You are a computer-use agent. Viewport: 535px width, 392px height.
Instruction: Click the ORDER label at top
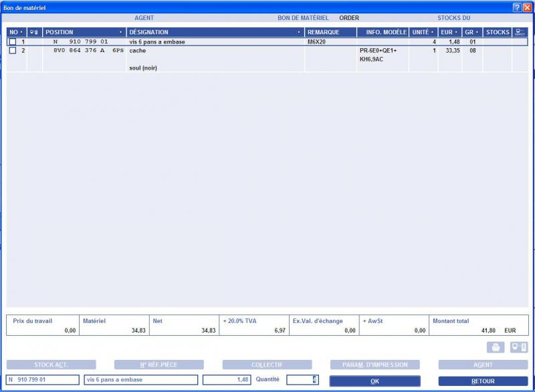click(349, 18)
